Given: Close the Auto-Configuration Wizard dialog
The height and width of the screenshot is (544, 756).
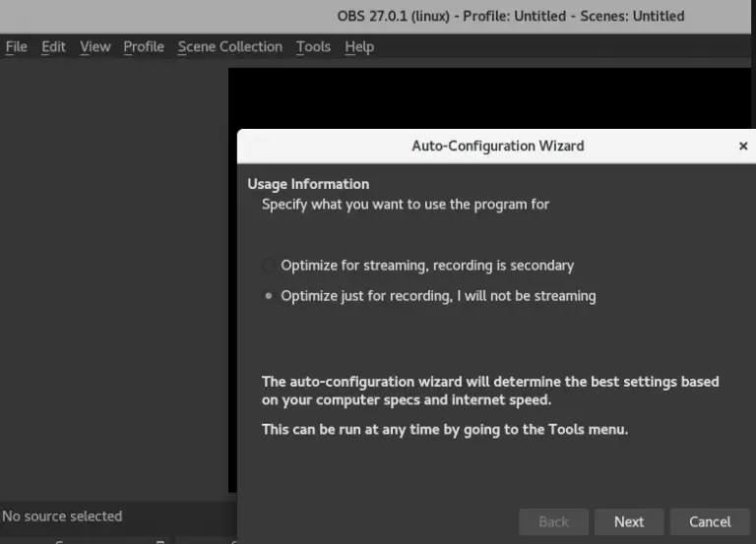Looking at the screenshot, I should pos(743,146).
